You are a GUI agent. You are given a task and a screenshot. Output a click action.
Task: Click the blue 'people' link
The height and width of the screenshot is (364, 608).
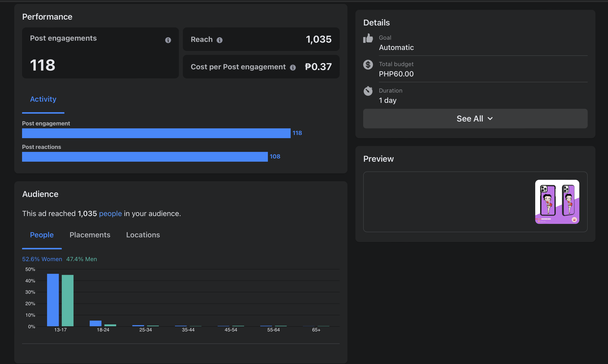click(111, 214)
